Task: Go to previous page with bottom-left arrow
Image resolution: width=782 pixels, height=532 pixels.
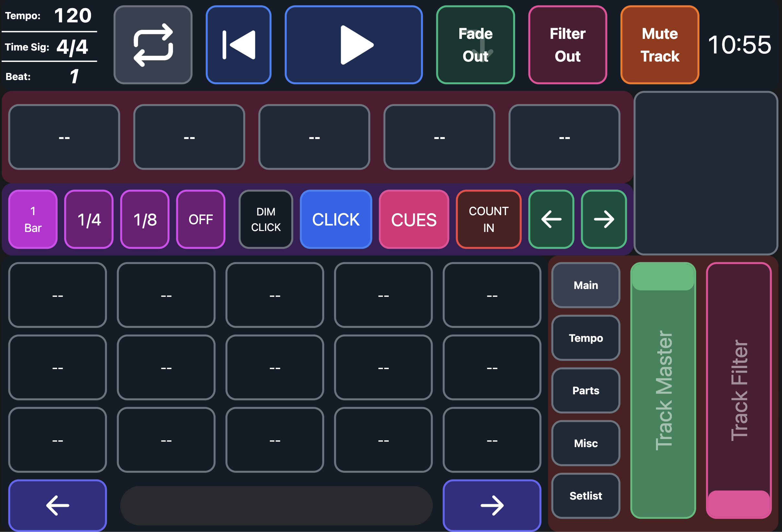Action: click(x=58, y=505)
